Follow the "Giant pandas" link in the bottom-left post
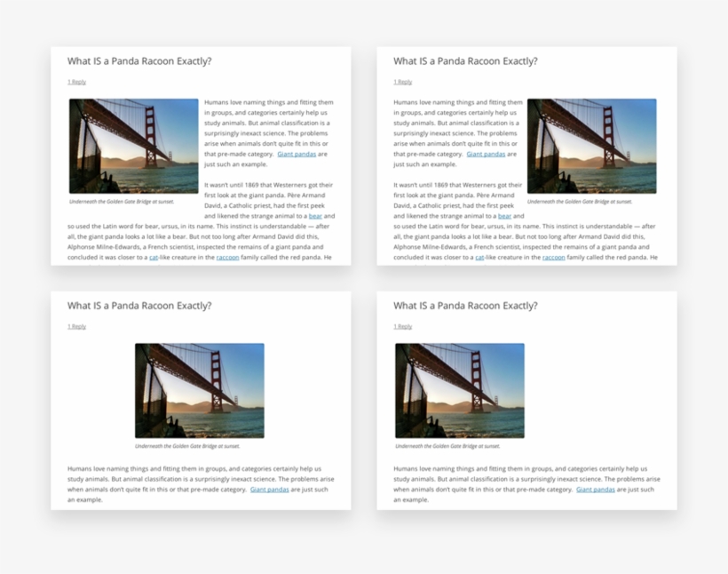The width and height of the screenshot is (728, 574). (268, 489)
